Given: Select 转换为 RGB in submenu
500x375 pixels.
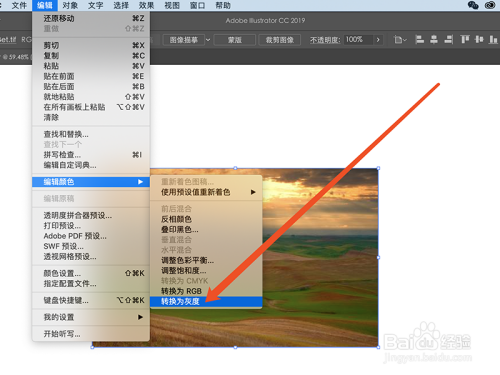Looking at the screenshot, I should click(x=206, y=291).
